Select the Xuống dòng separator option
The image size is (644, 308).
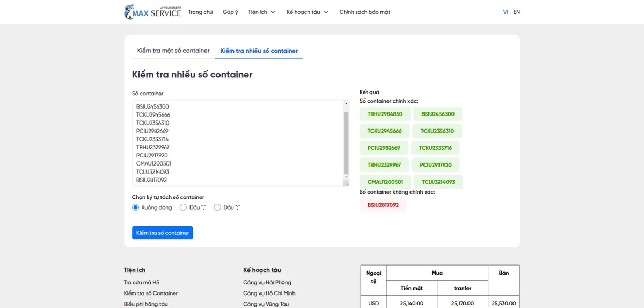click(136, 207)
